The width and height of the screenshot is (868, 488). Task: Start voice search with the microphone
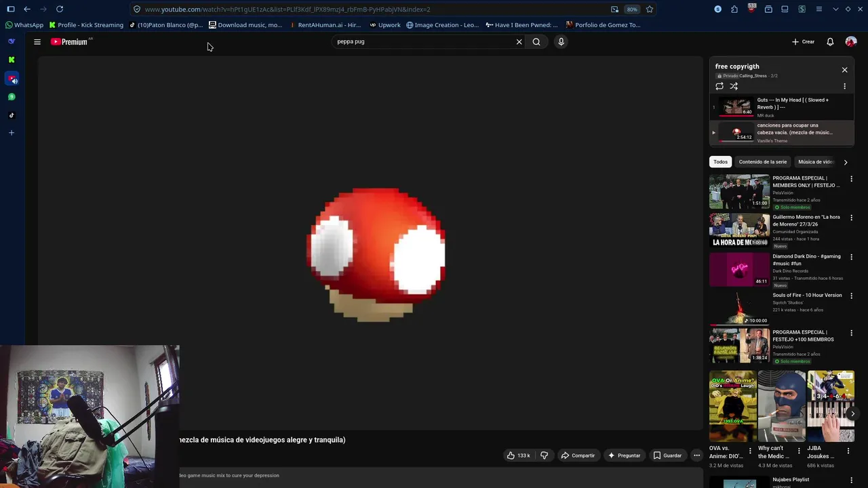561,42
